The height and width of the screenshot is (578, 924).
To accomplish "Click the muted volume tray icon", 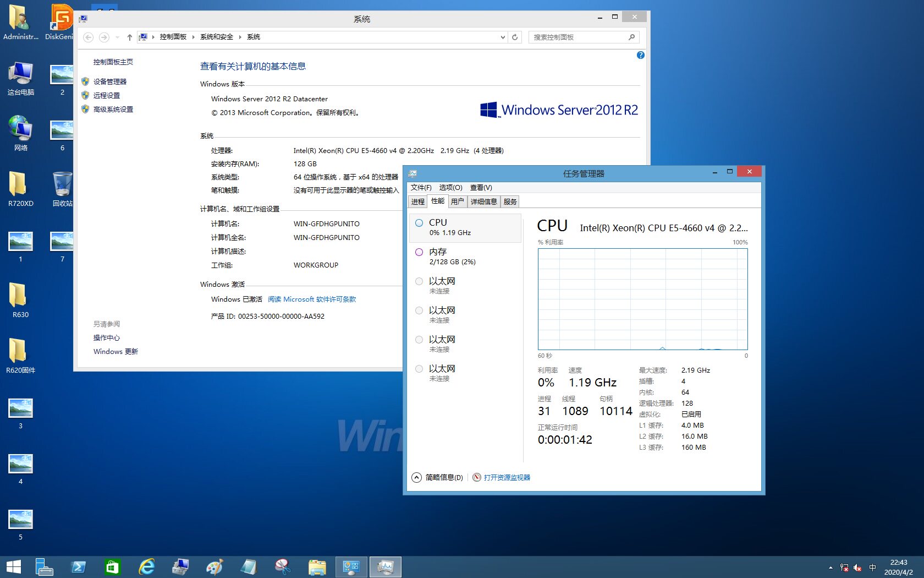I will pos(857,568).
